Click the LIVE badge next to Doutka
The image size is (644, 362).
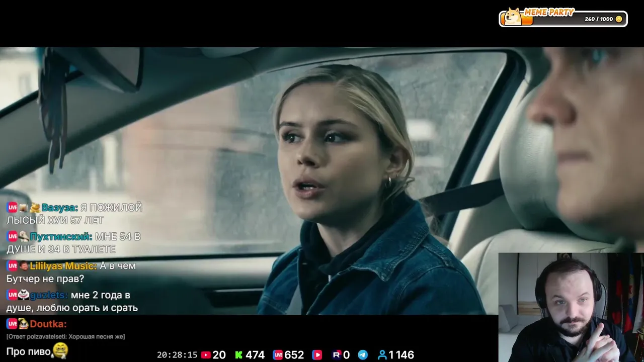coord(12,324)
